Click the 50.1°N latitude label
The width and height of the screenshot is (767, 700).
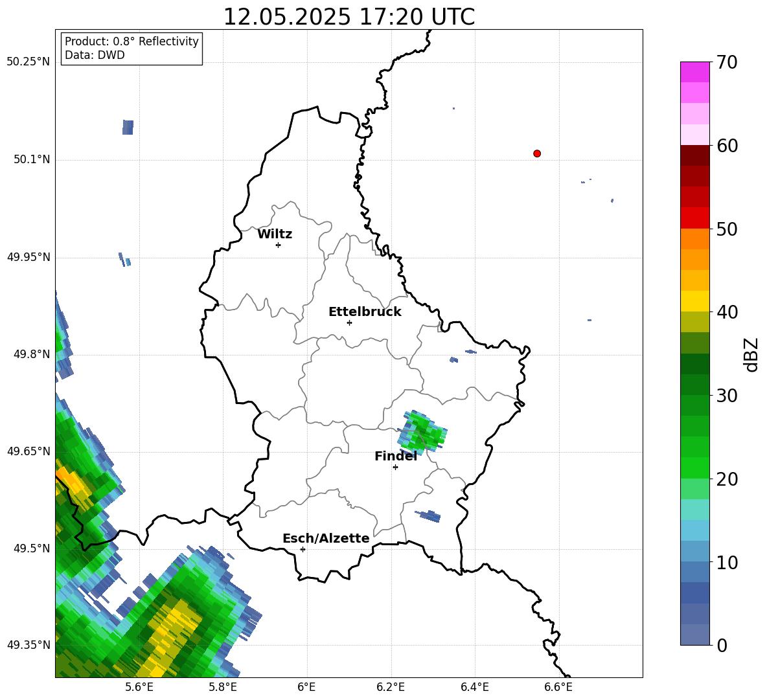pyautogui.click(x=32, y=159)
